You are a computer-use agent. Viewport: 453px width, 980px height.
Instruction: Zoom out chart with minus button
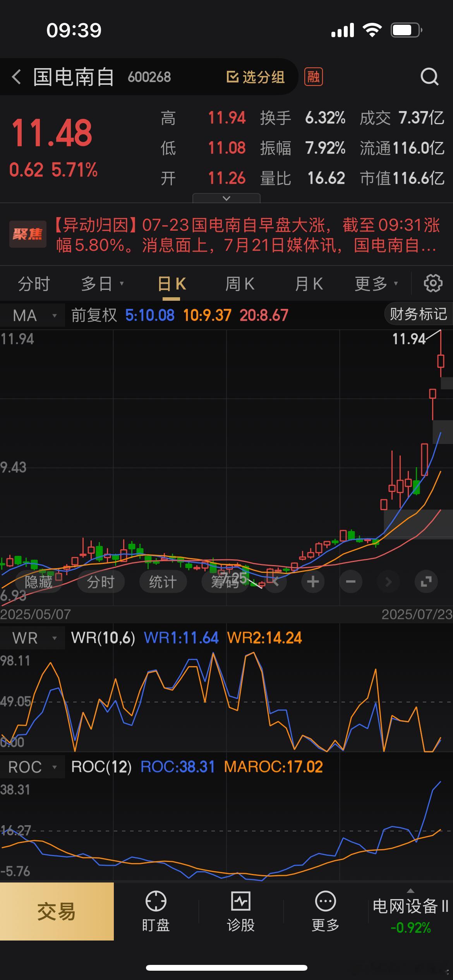click(350, 581)
